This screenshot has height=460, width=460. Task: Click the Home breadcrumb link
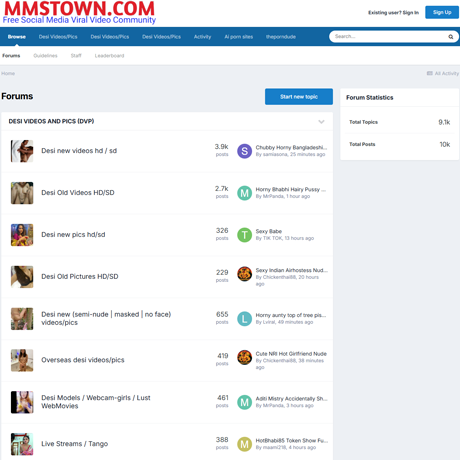coord(8,73)
